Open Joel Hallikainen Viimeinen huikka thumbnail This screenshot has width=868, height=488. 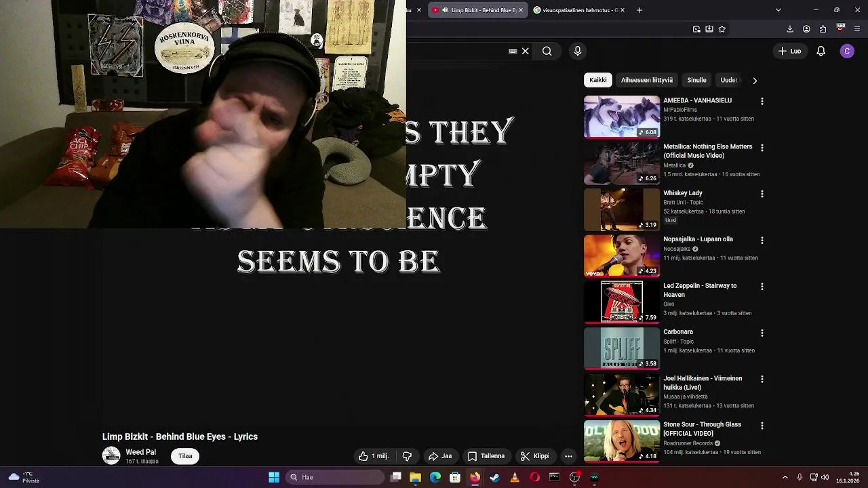click(x=622, y=395)
